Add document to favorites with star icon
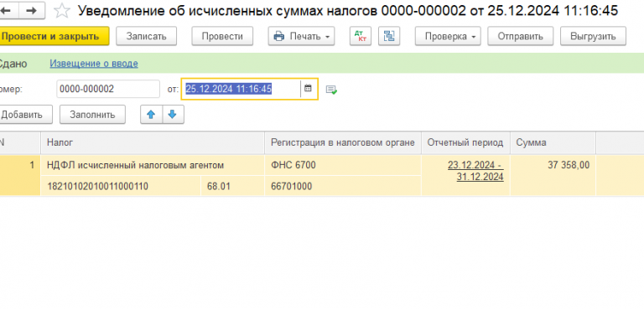The width and height of the screenshot is (644, 309). 61,11
